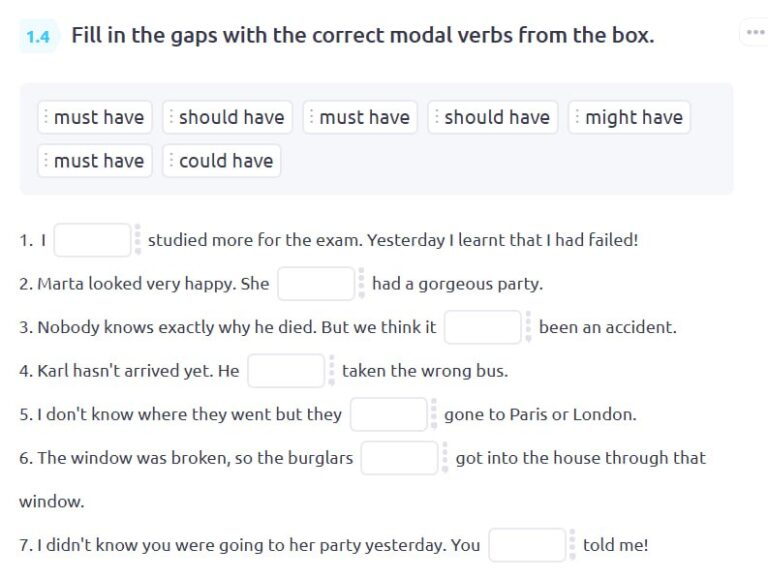This screenshot has height=579, width=768.
Task: Click the gap before 'had a gorgeous party'
Action: pyautogui.click(x=316, y=284)
